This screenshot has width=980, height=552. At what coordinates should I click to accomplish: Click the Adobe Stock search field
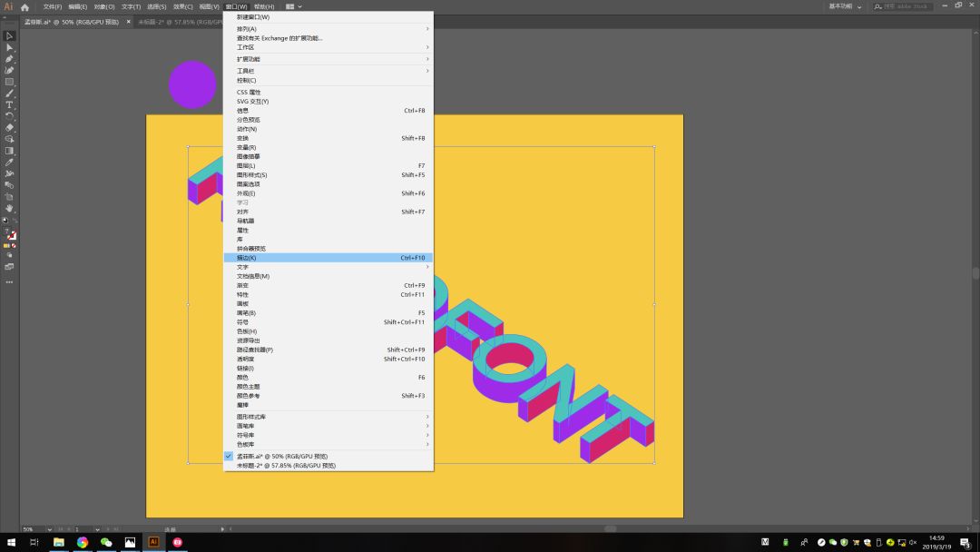pos(907,6)
